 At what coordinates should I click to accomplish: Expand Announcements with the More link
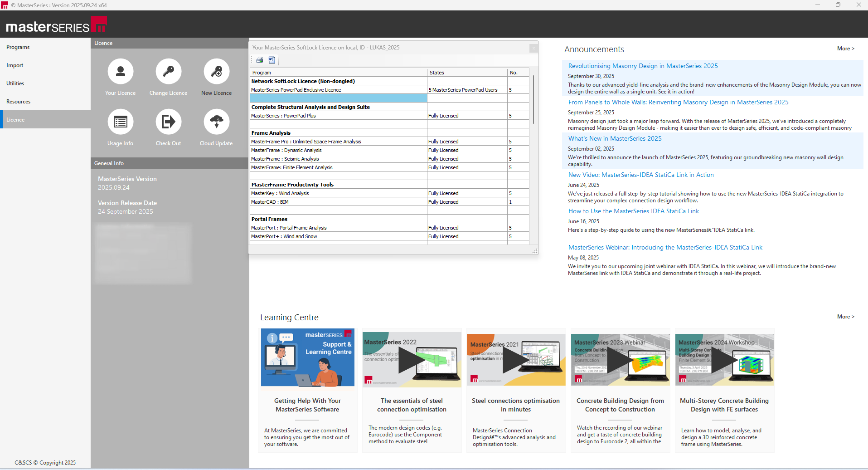[845, 49]
